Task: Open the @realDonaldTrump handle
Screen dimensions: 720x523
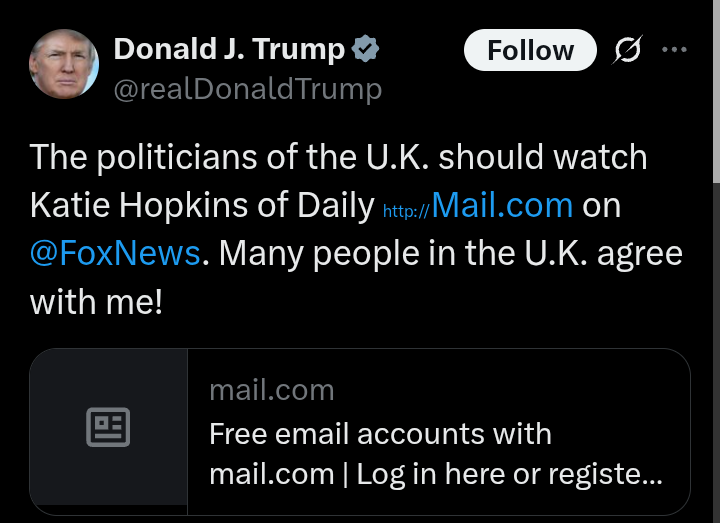Action: tap(247, 89)
